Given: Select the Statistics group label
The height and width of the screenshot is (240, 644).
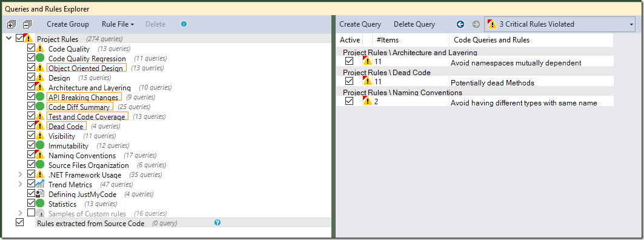Looking at the screenshot, I should [x=62, y=204].
